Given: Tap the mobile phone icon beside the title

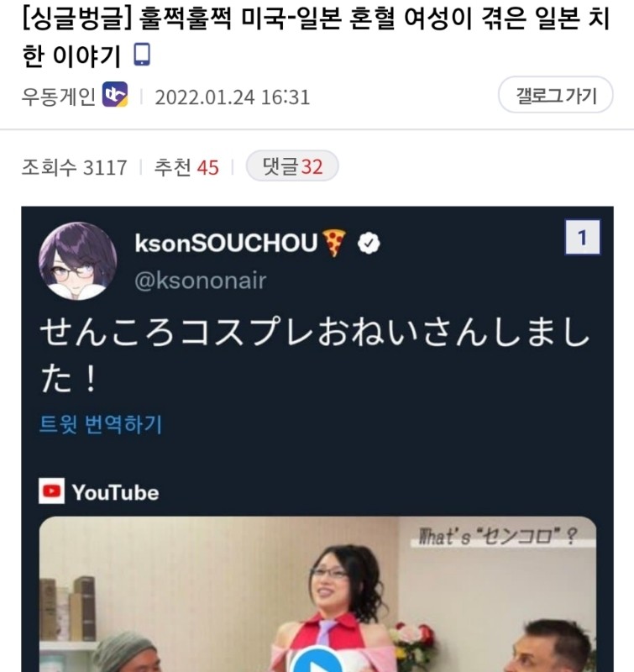Looking at the screenshot, I should point(142,55).
